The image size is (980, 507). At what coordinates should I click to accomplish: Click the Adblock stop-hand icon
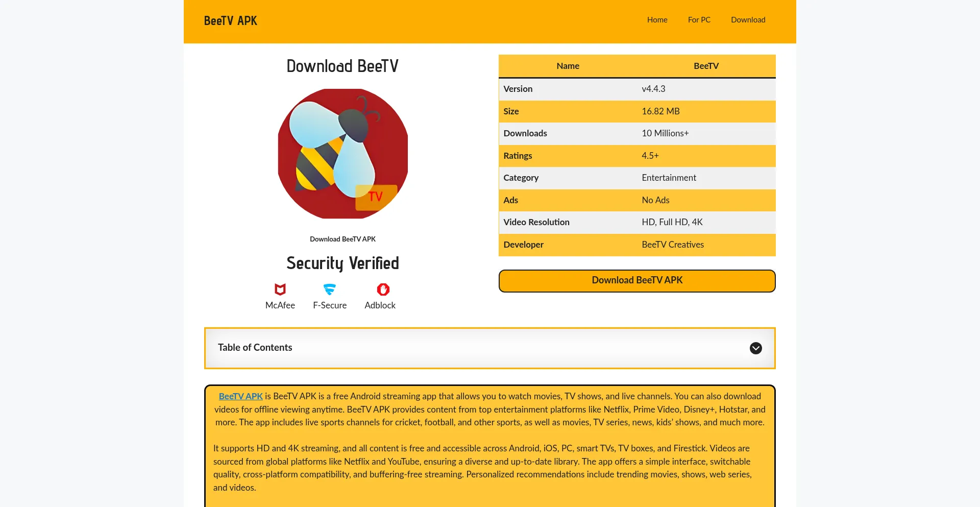coord(383,289)
